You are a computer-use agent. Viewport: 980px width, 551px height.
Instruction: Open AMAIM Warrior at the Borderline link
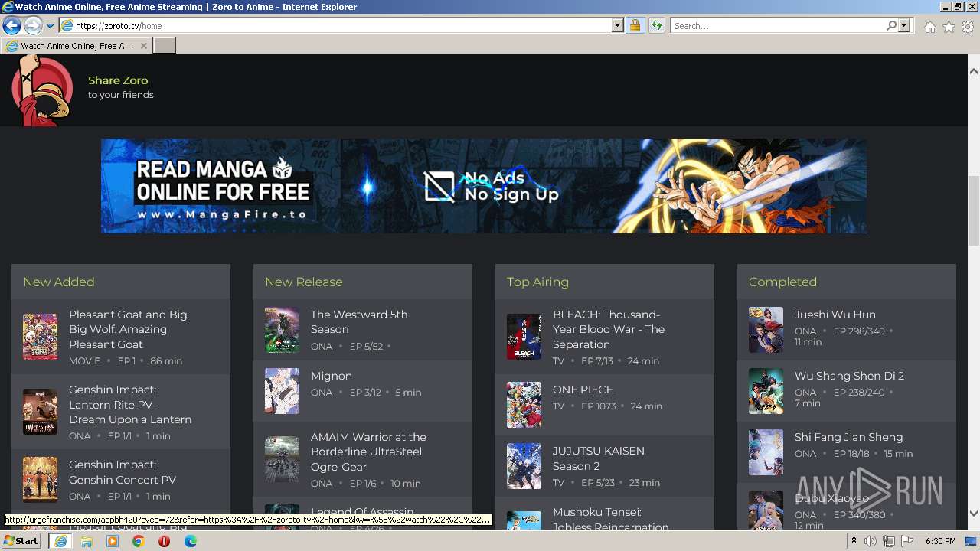[368, 452]
